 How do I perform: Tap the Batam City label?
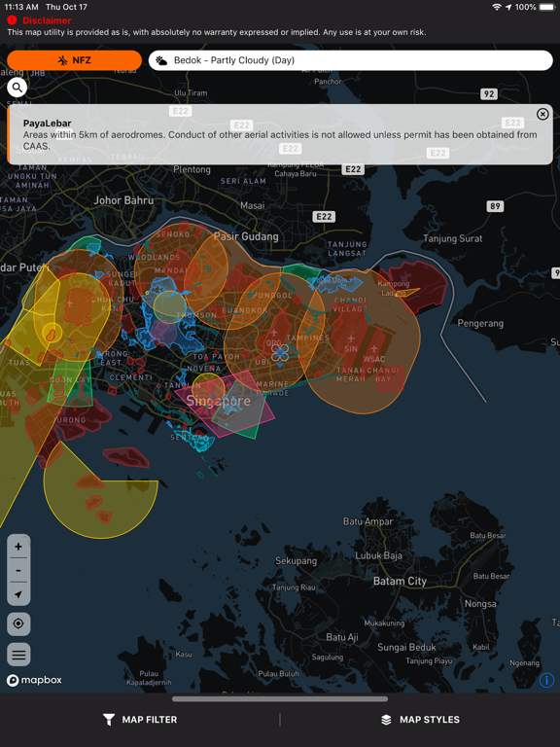click(x=400, y=582)
